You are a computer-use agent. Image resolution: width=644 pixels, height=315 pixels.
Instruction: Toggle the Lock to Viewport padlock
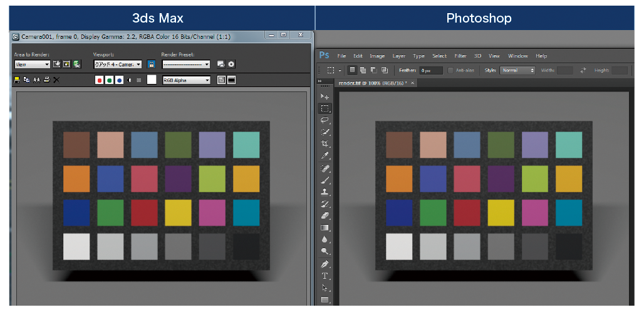point(151,64)
